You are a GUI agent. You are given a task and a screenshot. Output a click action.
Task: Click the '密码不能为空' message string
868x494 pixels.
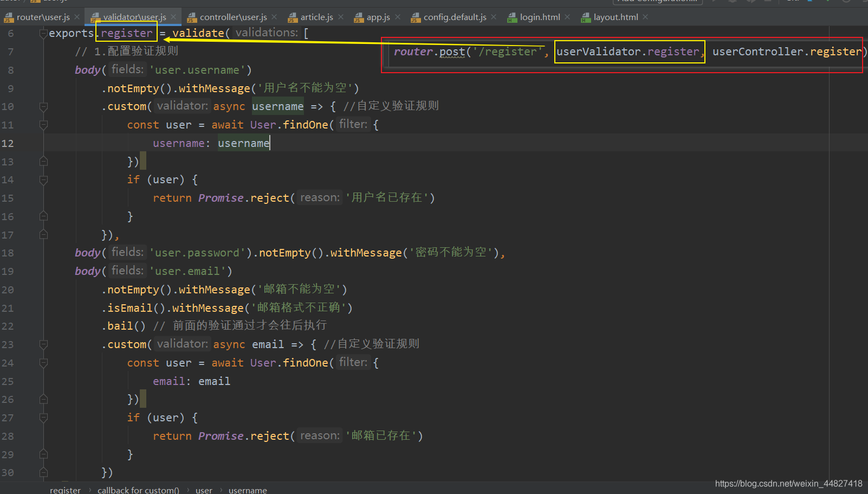pos(451,253)
